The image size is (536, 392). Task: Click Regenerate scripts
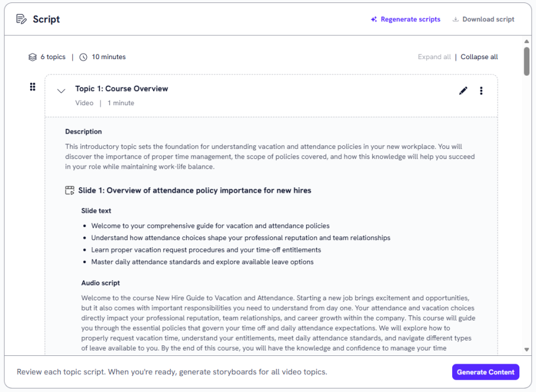(x=410, y=20)
